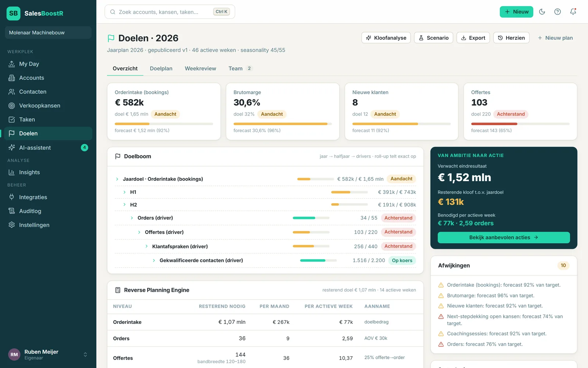The width and height of the screenshot is (588, 368).
Task: Click Orderintake row in Reverse Planning table
Action: [265, 322]
